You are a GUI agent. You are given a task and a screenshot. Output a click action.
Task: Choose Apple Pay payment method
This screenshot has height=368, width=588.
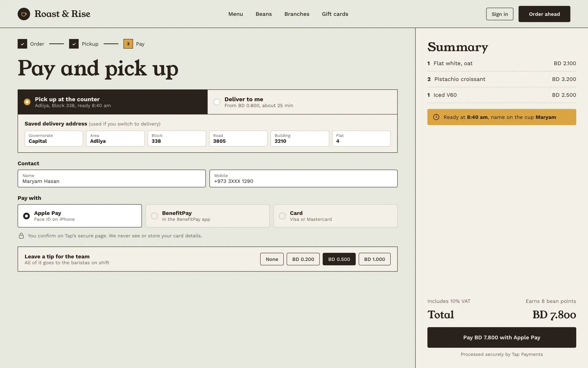click(x=80, y=216)
